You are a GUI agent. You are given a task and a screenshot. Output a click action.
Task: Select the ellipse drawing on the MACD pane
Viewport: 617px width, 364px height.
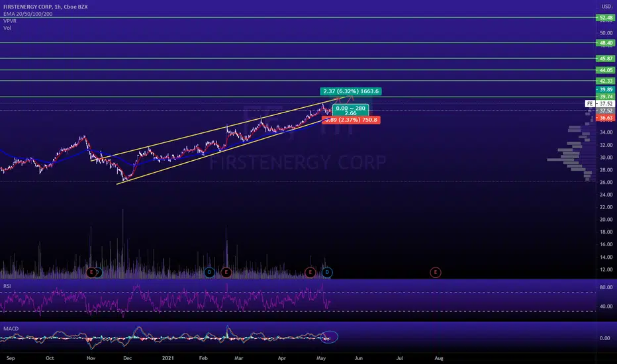pos(329,338)
